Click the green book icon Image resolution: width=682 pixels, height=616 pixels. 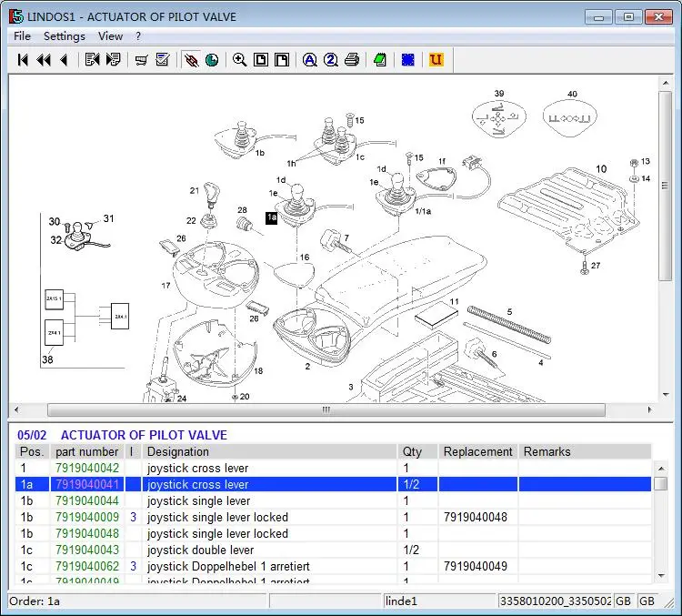click(x=380, y=60)
